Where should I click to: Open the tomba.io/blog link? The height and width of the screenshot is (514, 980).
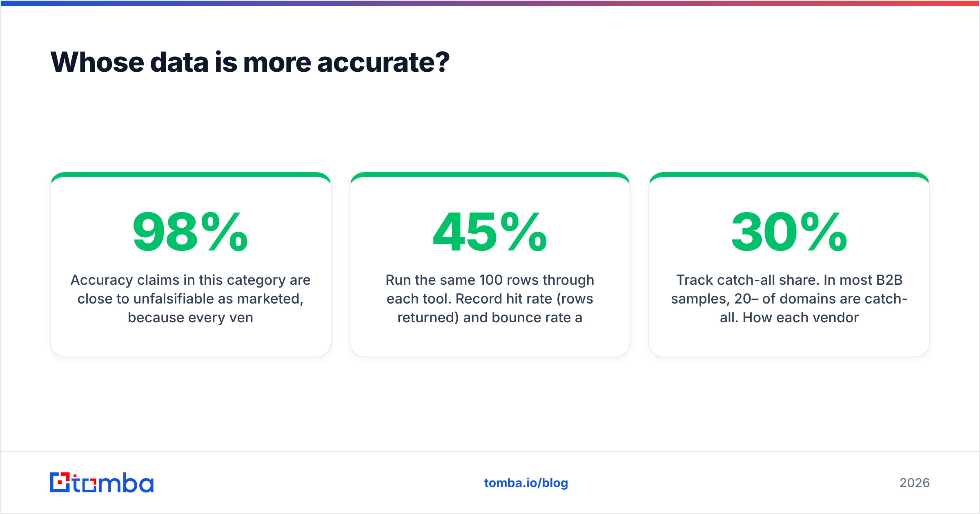[x=526, y=483]
